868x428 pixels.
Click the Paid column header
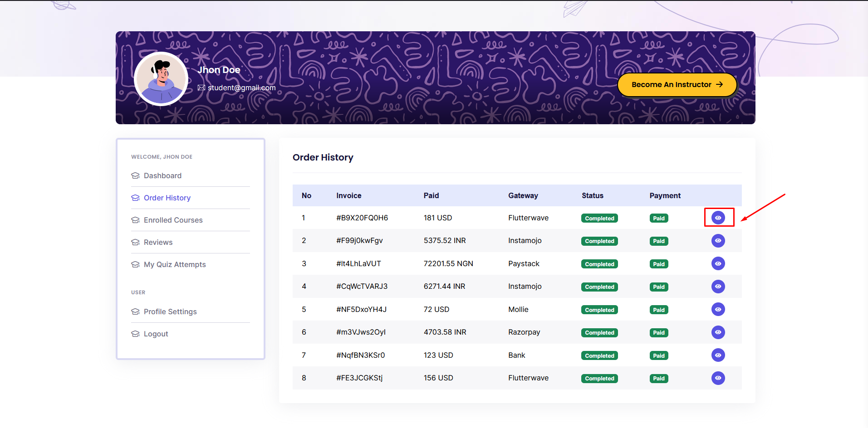431,195
